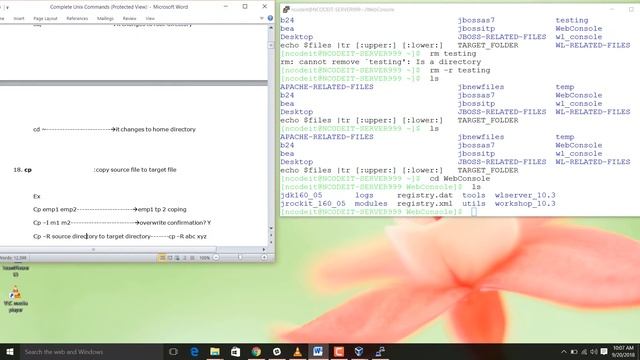Click 'overwrite confirmation? Y' text in document
Image resolution: width=640 pixels, height=360 pixels.
click(x=176, y=223)
